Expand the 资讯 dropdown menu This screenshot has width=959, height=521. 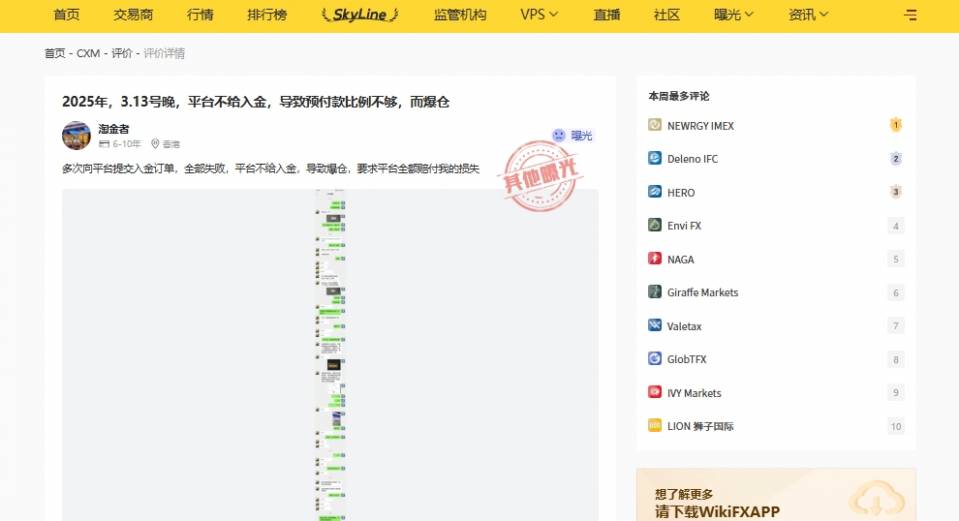(x=808, y=14)
